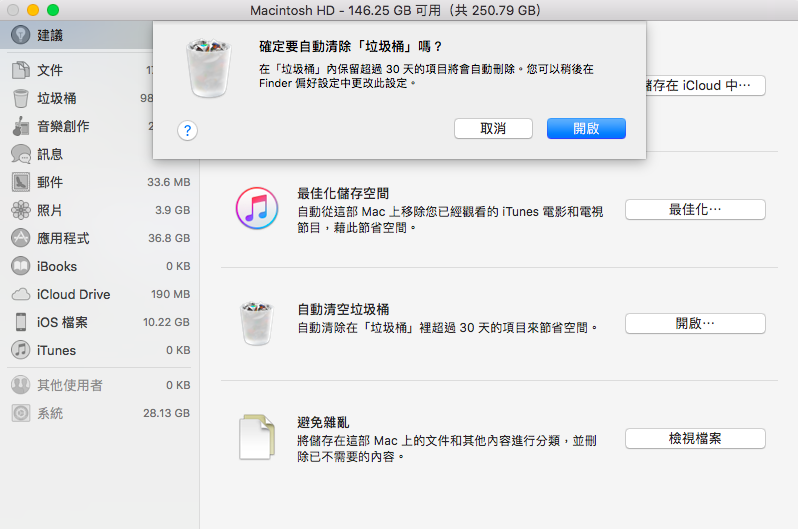Click the music note icon beside iTunes
798x529 pixels.
[x=21, y=350]
